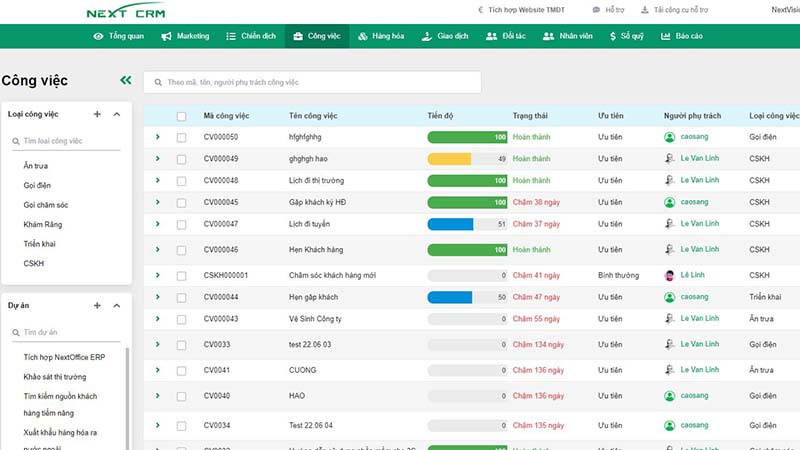
Task: Click Lê Linh avatar in CSKH000001 row
Action: (x=669, y=276)
